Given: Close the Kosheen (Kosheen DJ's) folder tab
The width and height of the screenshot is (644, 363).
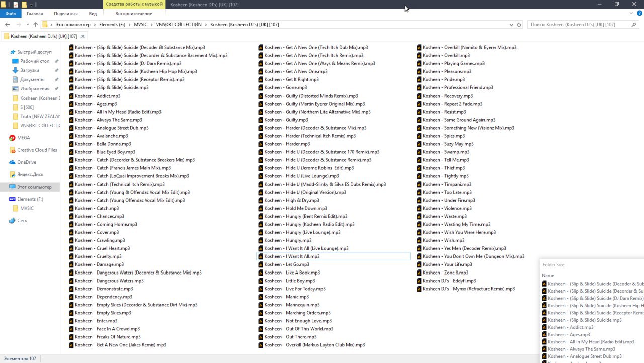Looking at the screenshot, I should point(83,36).
